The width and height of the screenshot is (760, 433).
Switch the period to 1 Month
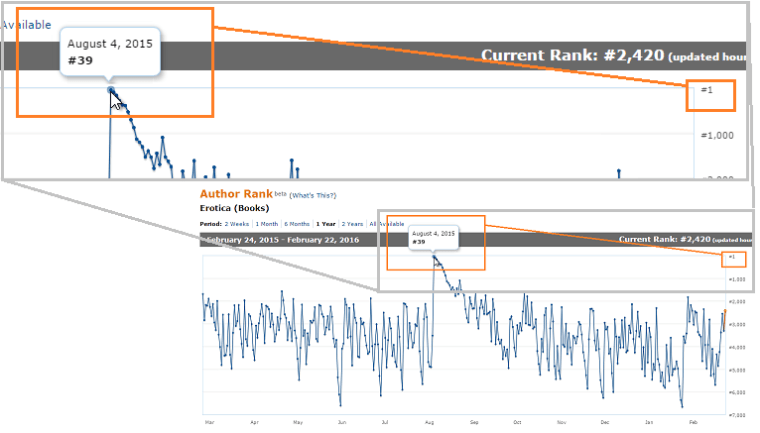pyautogui.click(x=267, y=224)
